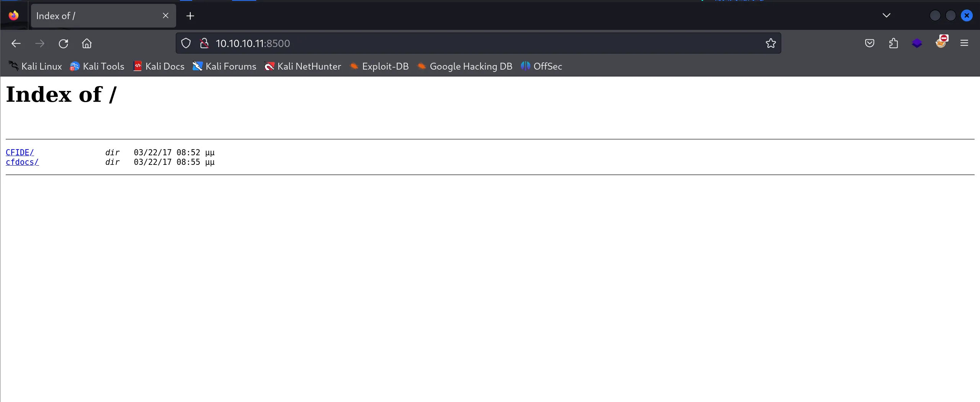Close the 'Index of /' tab
Viewport: 980px width, 402px height.
point(165,16)
